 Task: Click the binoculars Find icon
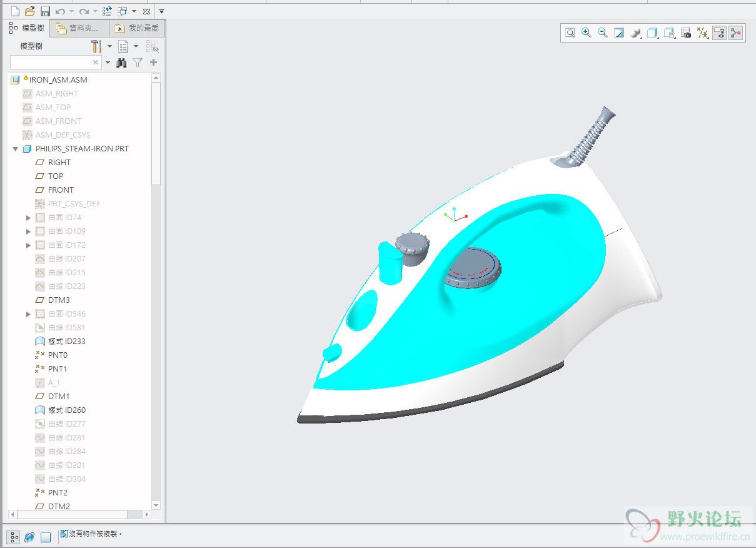coord(122,63)
